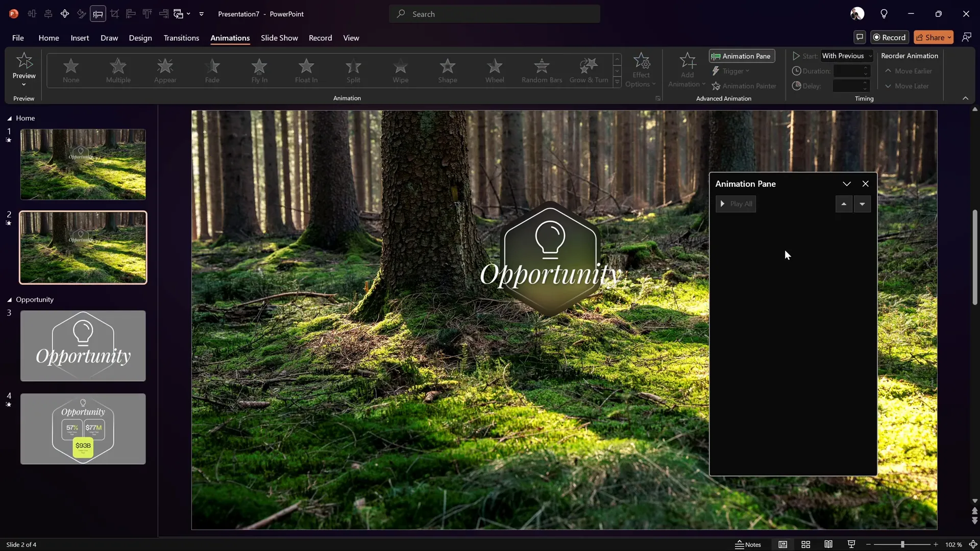
Task: Click the Align Top icon in quick access toolbar
Action: tap(147, 14)
